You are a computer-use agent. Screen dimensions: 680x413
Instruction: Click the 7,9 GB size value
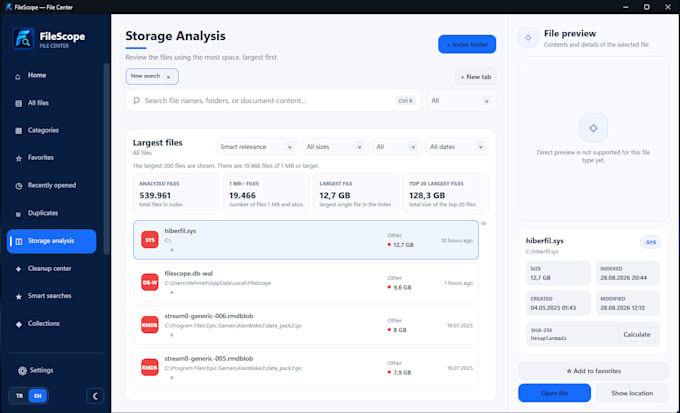(402, 373)
